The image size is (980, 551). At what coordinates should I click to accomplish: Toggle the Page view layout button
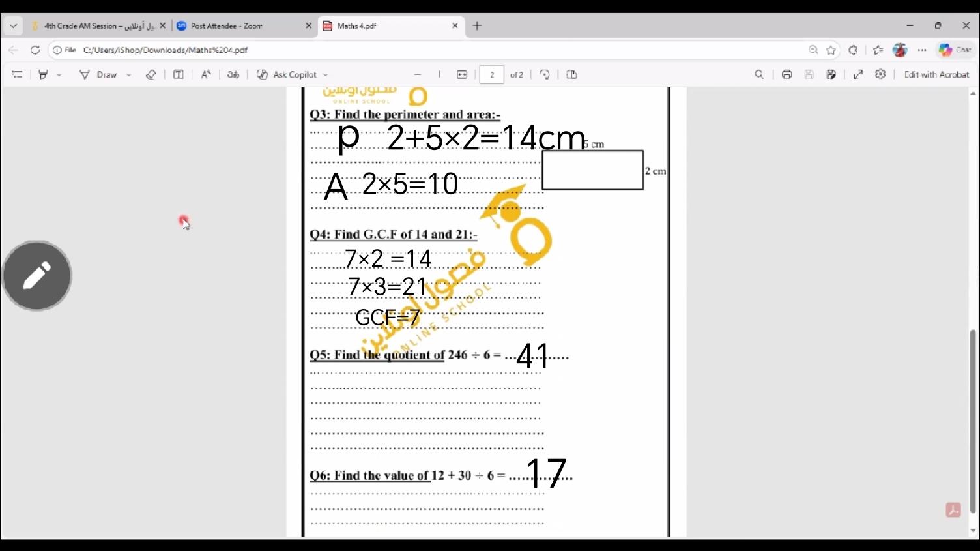point(571,75)
